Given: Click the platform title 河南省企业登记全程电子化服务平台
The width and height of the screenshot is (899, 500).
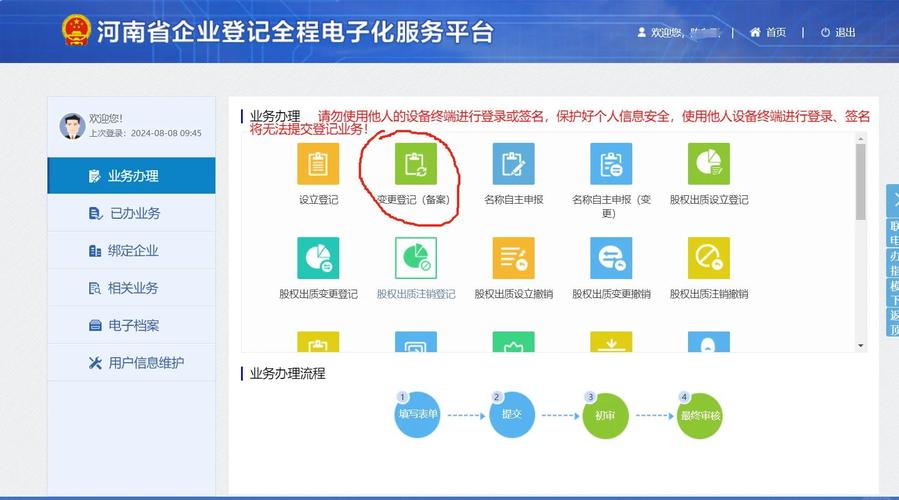Looking at the screenshot, I should coord(295,32).
